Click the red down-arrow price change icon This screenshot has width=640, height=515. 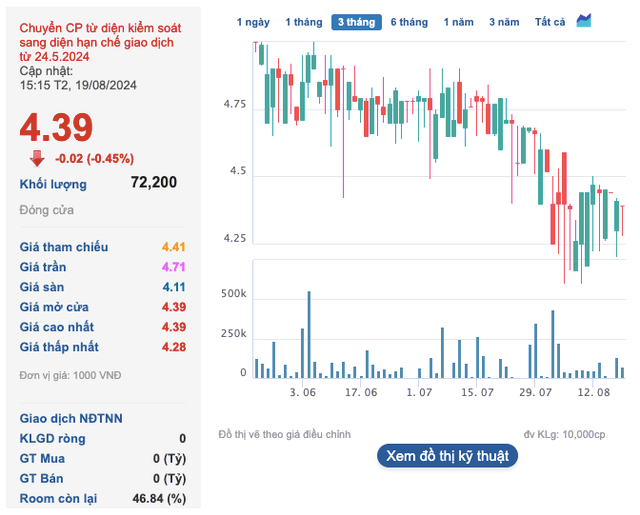[x=37, y=158]
